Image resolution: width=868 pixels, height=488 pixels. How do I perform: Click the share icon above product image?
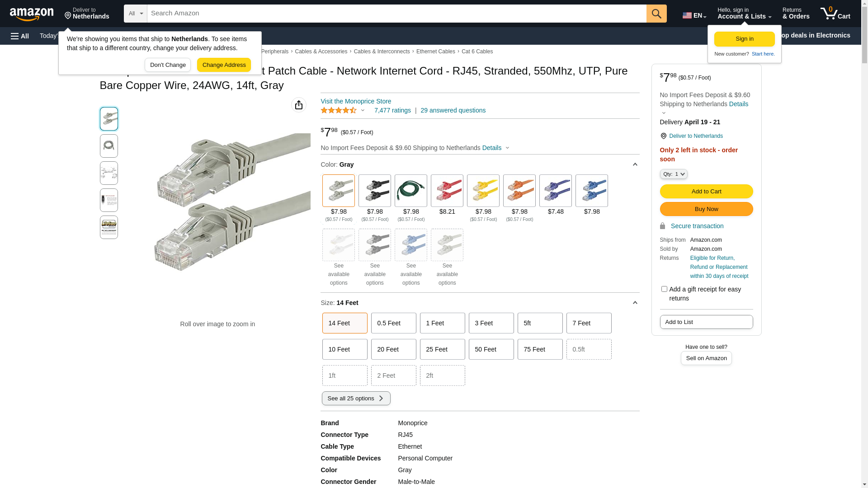click(298, 105)
